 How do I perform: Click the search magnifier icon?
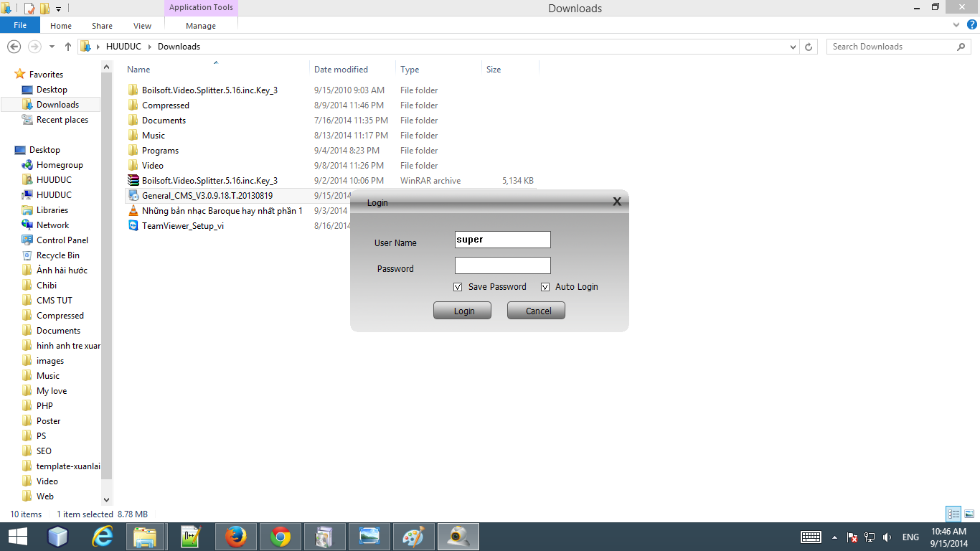[x=961, y=47]
